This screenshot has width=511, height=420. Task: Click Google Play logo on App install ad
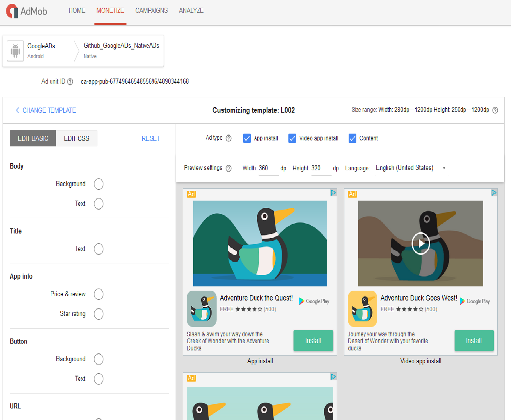coord(314,301)
